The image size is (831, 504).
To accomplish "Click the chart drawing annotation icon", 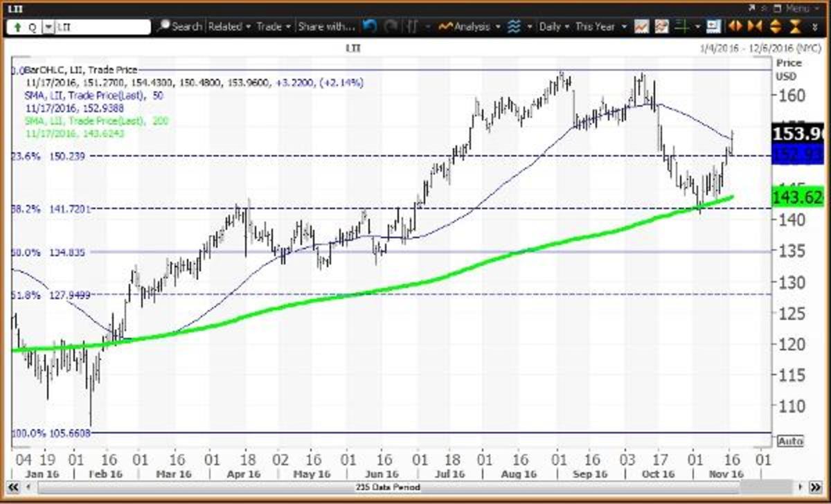I will [x=662, y=27].
